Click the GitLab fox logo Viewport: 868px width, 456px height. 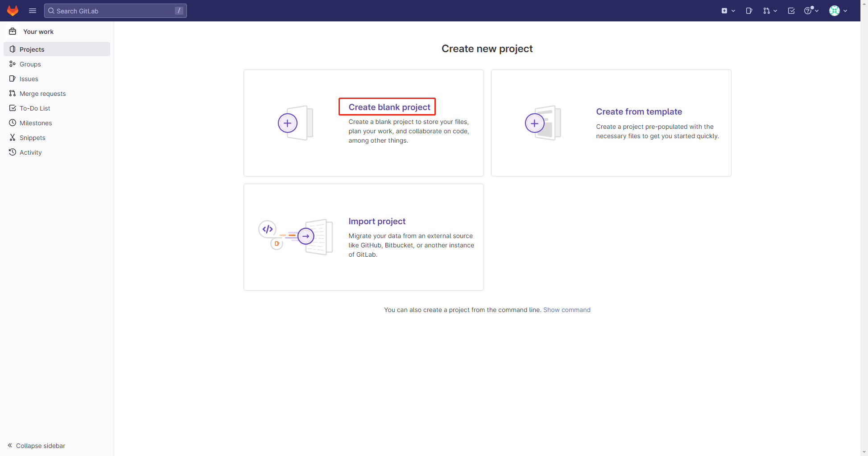click(x=12, y=11)
